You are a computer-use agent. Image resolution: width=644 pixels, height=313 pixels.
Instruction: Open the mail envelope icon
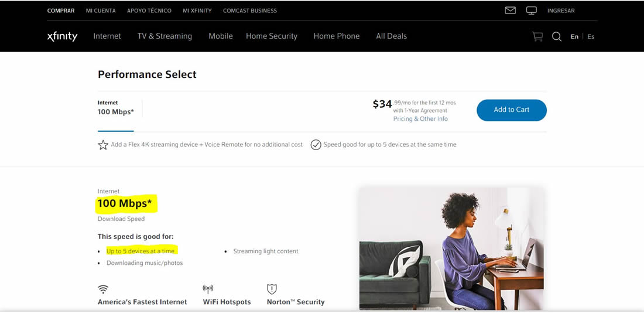(x=510, y=11)
